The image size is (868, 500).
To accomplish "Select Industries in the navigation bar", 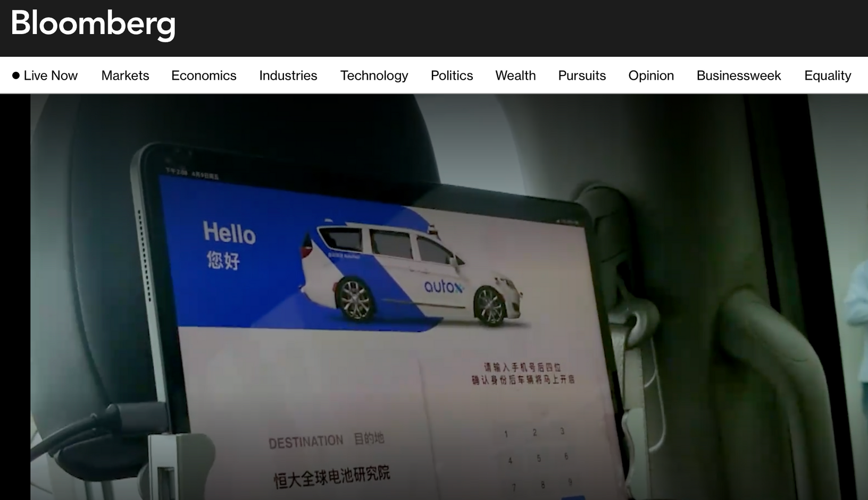I will coord(288,75).
